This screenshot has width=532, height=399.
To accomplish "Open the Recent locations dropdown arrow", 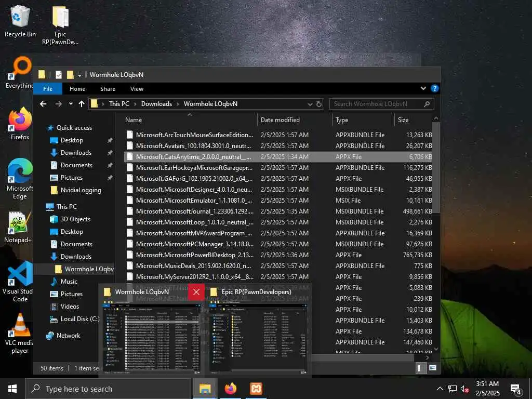I will 71,104.
